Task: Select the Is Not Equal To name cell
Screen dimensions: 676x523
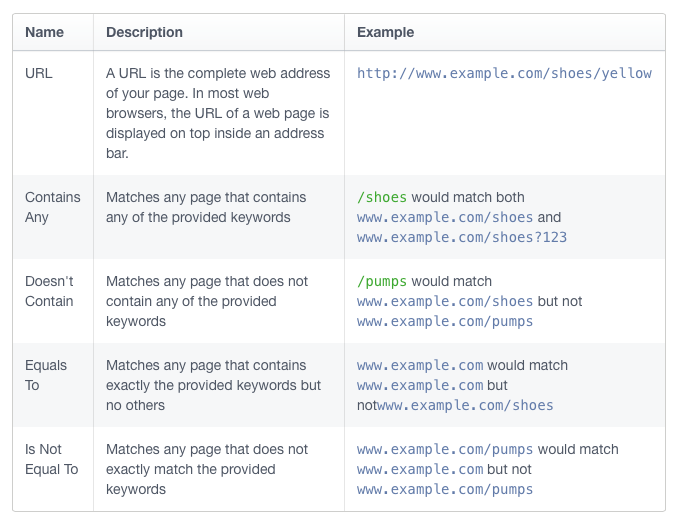Action: 52,460
